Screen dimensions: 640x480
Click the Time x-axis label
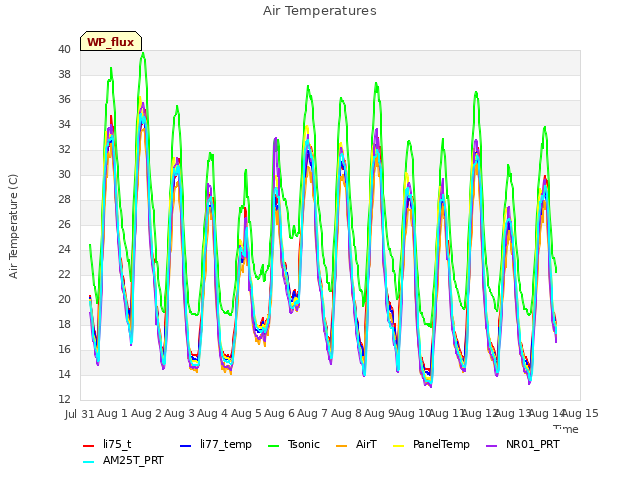(x=566, y=429)
